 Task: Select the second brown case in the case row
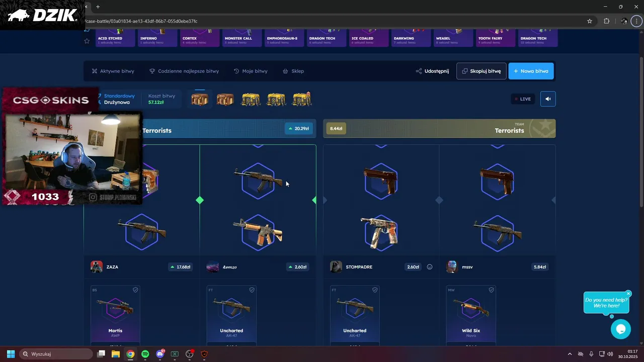pyautogui.click(x=225, y=99)
